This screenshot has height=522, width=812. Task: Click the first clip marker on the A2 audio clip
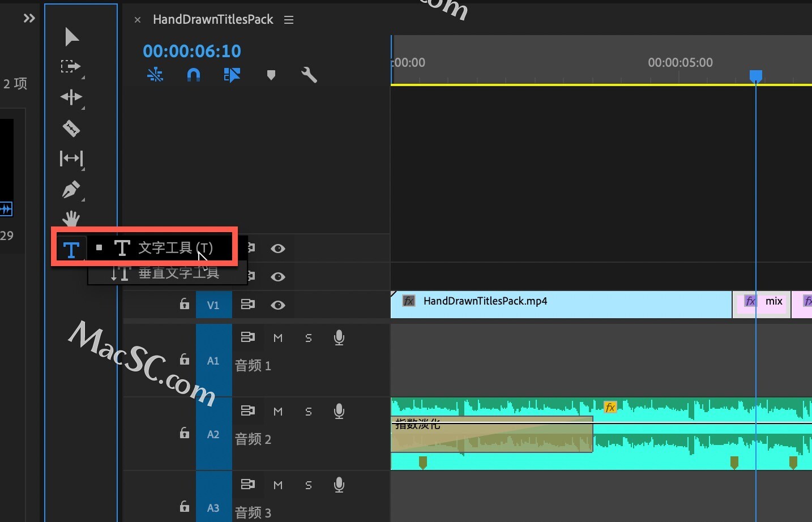pos(423,463)
